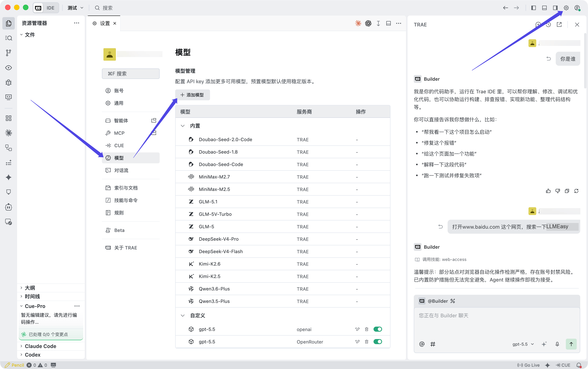The height and width of the screenshot is (369, 588).
Task: Toggle the left sidebar layout icon
Action: click(x=533, y=8)
